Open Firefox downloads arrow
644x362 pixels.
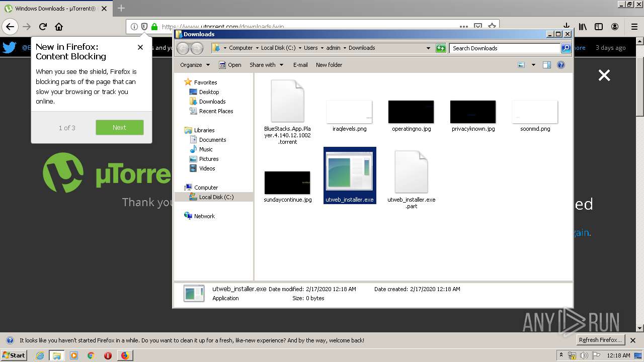click(x=567, y=27)
